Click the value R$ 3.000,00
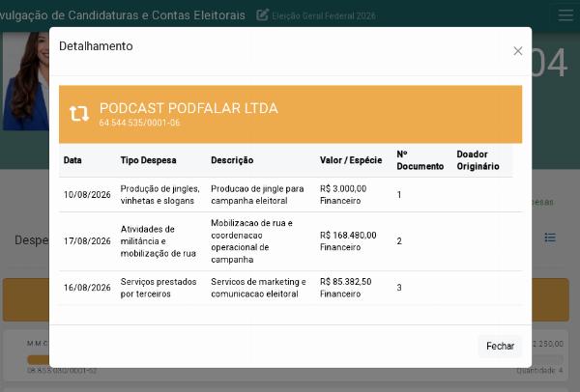Image resolution: width=580 pixels, height=392 pixels. (x=343, y=189)
